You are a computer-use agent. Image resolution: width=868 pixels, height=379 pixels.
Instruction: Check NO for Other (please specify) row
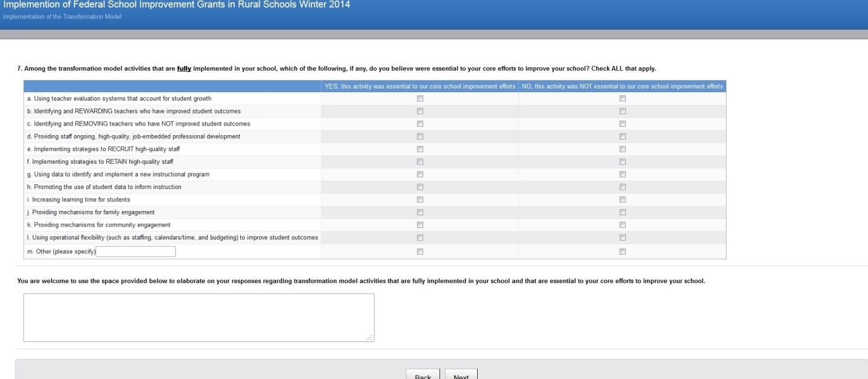pyautogui.click(x=622, y=252)
